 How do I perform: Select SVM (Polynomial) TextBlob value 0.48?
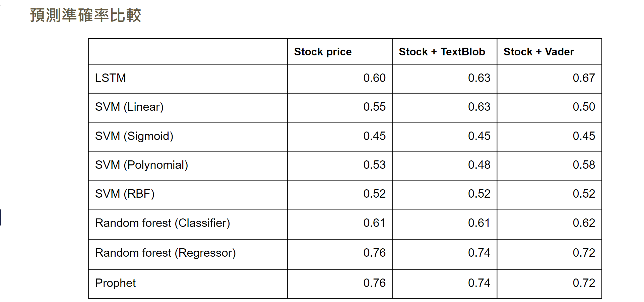click(x=479, y=165)
